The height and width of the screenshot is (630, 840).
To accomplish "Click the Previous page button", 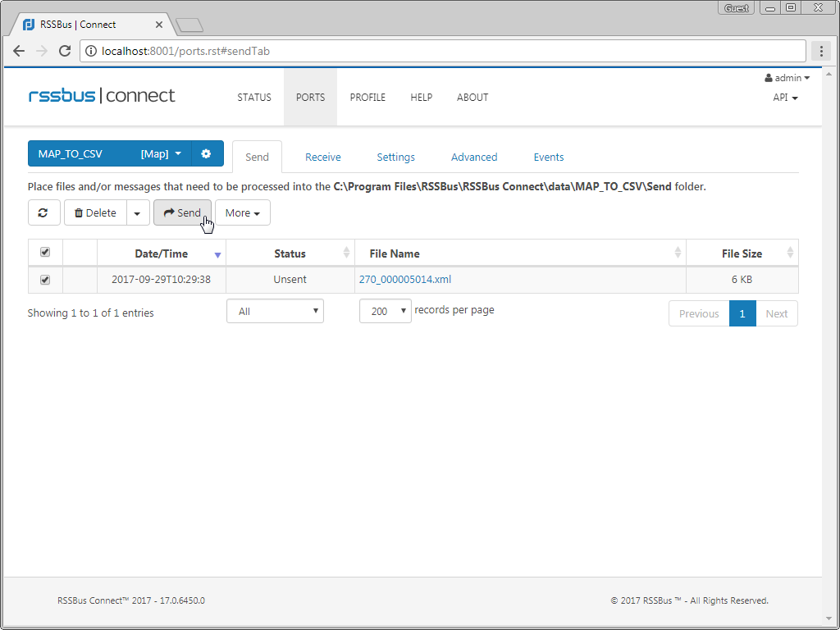I will point(699,313).
